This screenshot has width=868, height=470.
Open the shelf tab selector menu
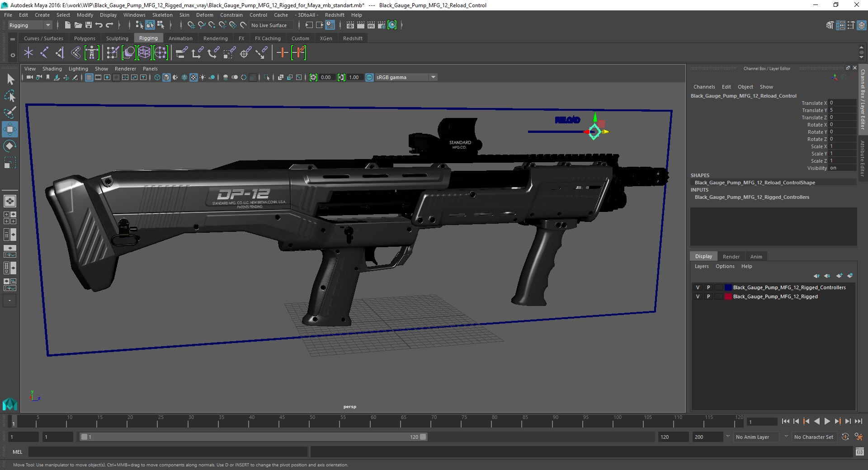13,39
